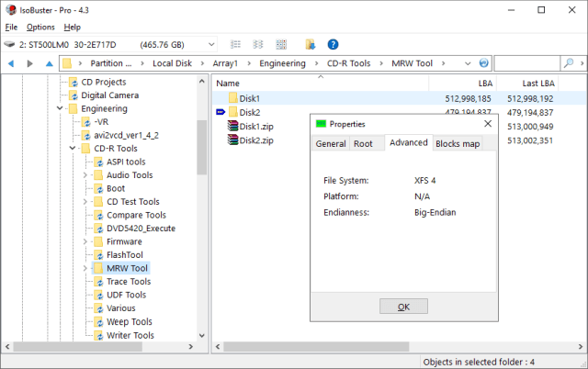Sort by the Name column header
This screenshot has width=588, height=369.
[321, 84]
